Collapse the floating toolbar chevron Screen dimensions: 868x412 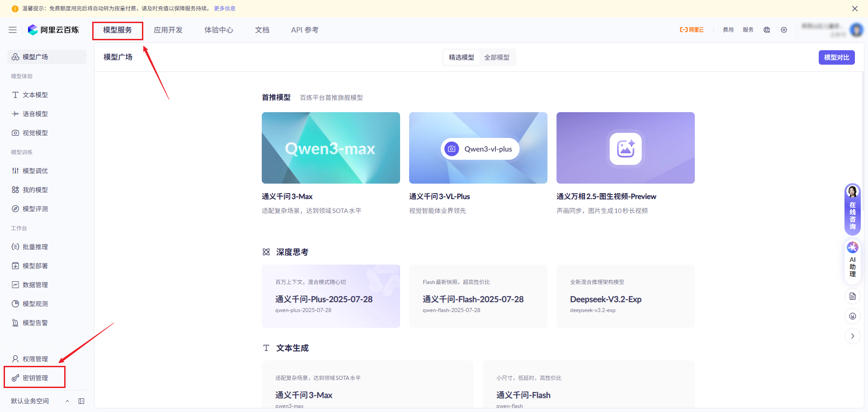(853, 336)
